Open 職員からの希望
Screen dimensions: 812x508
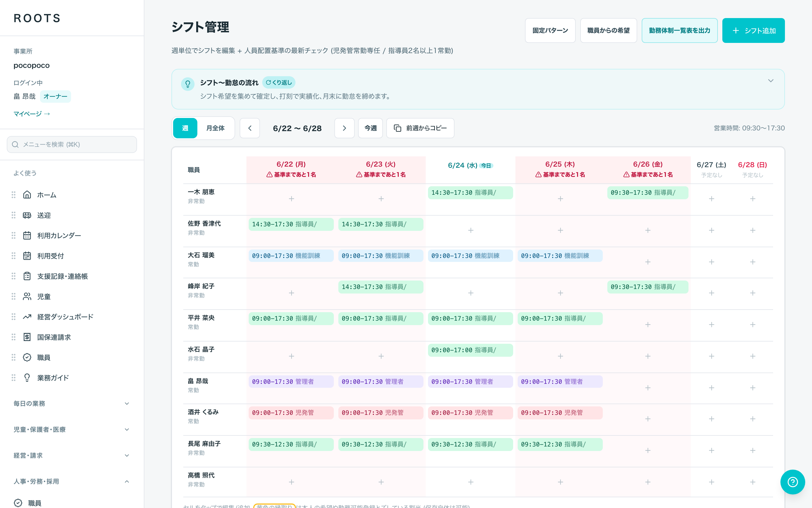(x=608, y=30)
